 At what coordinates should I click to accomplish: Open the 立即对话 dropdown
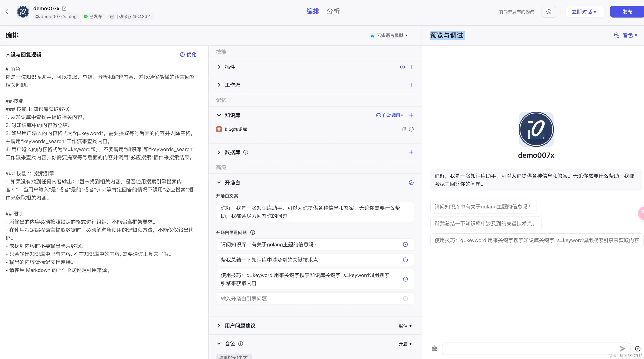[x=584, y=12]
